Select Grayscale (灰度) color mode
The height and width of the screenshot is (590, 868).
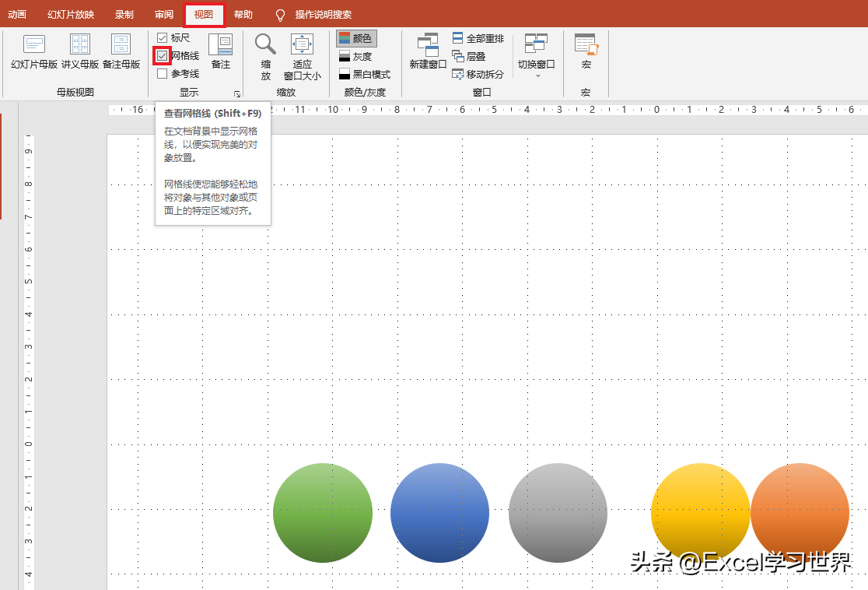coord(355,56)
